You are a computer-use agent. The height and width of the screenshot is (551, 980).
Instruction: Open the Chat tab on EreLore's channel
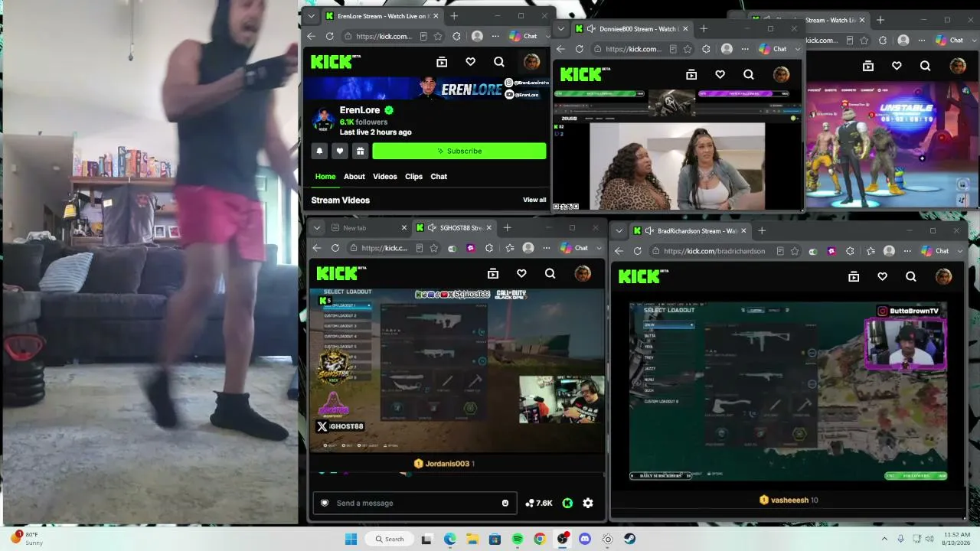click(439, 177)
